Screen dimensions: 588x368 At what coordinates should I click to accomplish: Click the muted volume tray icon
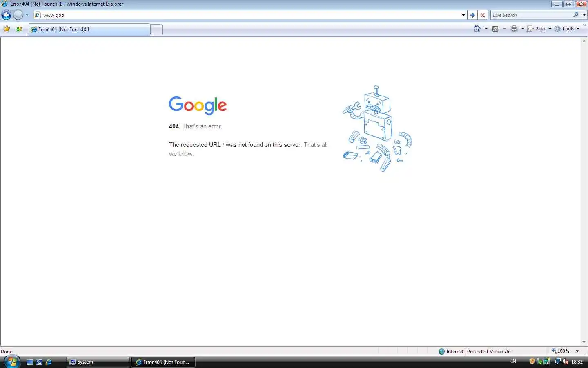(566, 361)
